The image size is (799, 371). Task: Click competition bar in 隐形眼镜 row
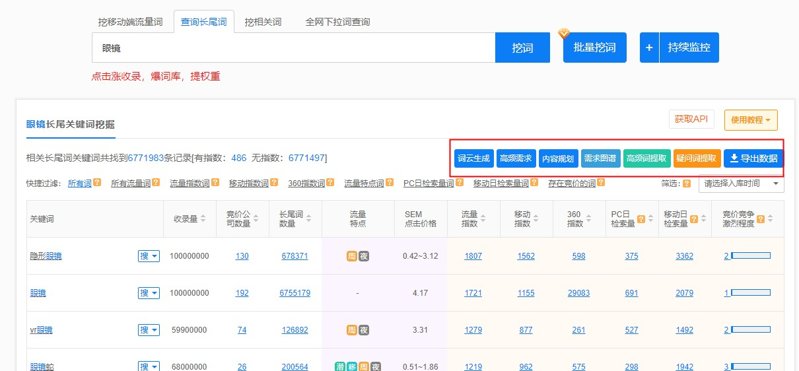click(x=751, y=256)
